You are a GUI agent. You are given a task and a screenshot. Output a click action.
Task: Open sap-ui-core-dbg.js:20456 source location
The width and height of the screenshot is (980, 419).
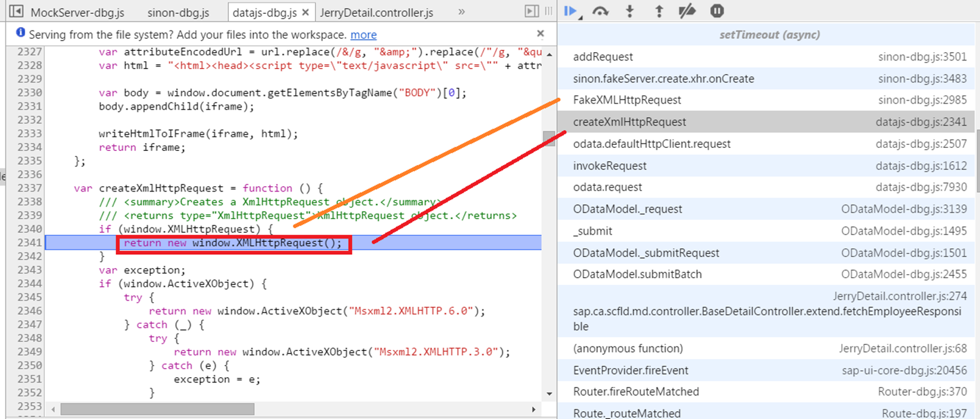pos(904,370)
